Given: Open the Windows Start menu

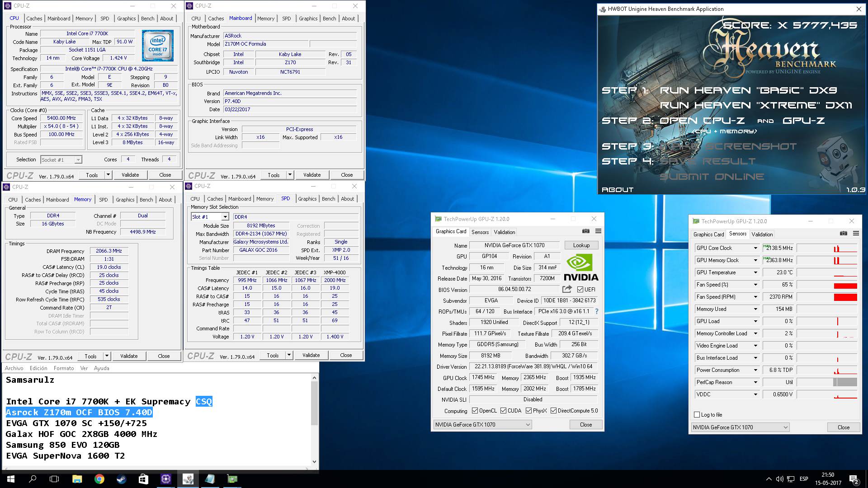Looking at the screenshot, I should [11, 479].
